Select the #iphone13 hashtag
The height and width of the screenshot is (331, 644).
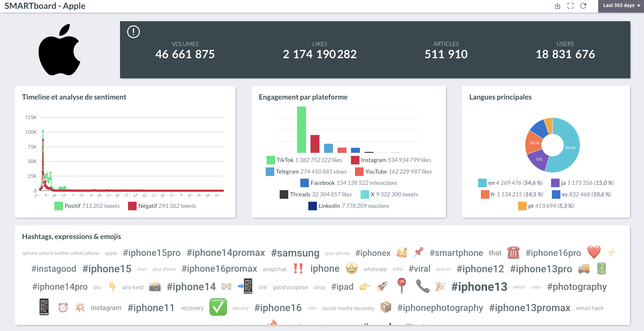(x=479, y=287)
